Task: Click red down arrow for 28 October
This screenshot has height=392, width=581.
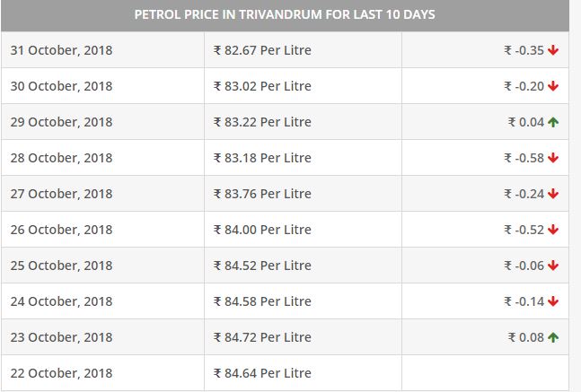Action: coord(553,158)
